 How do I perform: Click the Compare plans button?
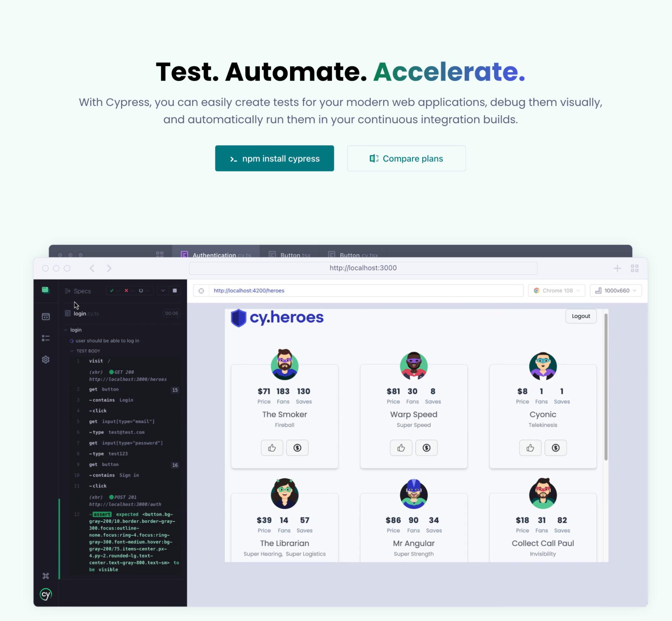click(x=406, y=158)
